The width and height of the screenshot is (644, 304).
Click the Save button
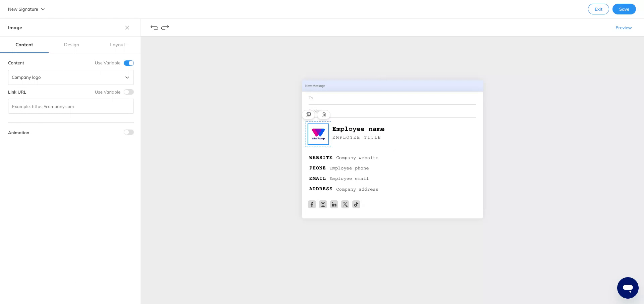point(624,9)
